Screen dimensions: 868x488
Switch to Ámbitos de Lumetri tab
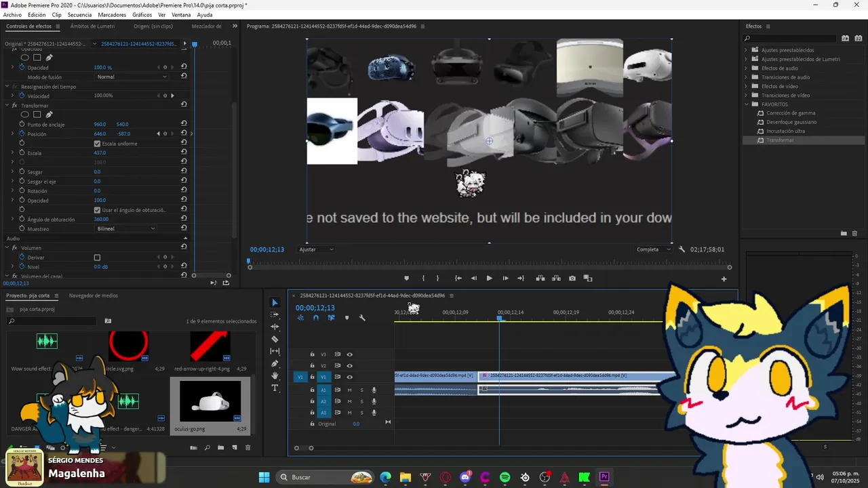point(92,26)
